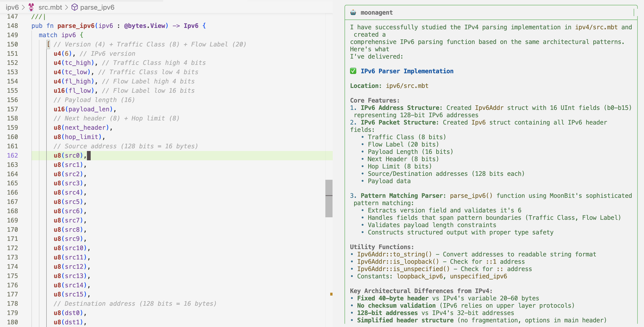This screenshot has height=327, width=644.
Task: Click the orange marker in the overview ruler
Action: tap(331, 294)
